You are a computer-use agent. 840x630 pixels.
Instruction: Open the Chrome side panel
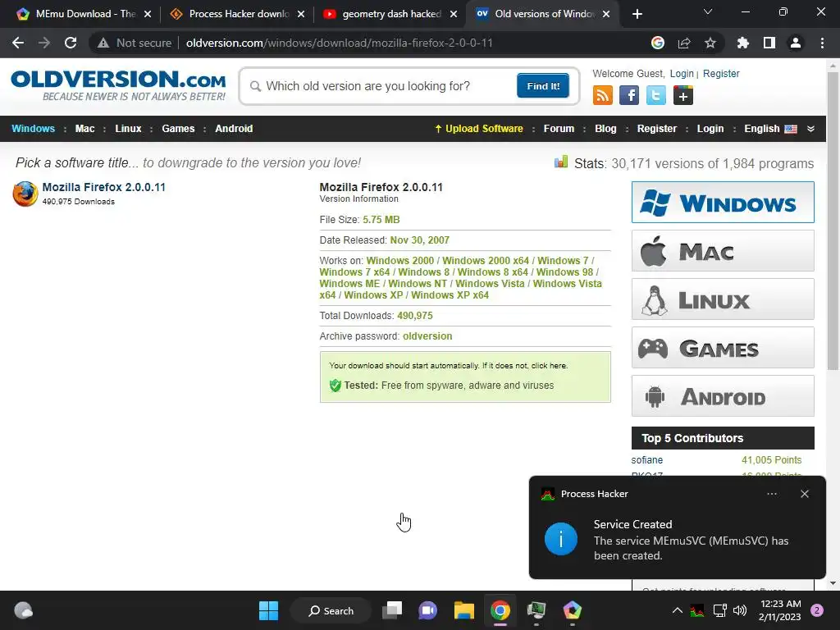pyautogui.click(x=769, y=43)
